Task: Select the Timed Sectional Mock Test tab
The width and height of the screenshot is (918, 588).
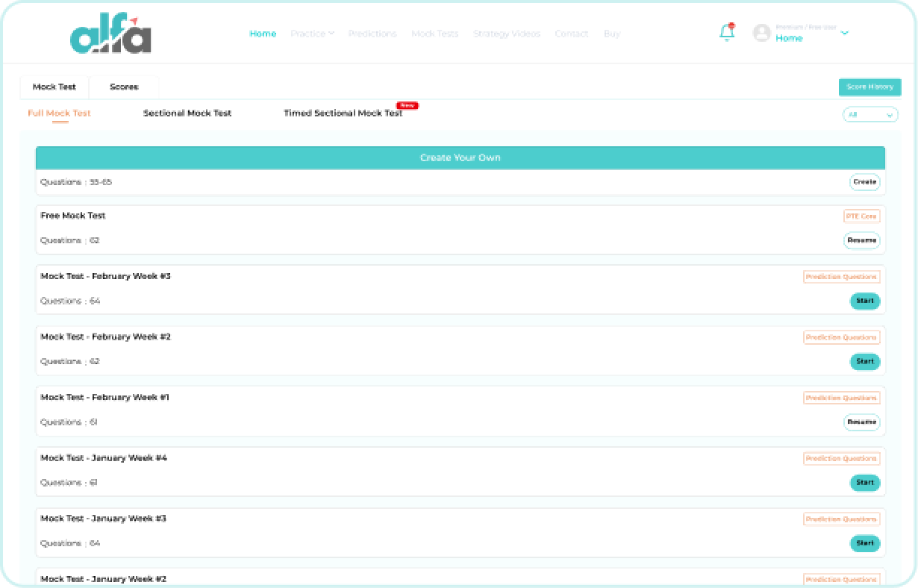Action: (343, 113)
